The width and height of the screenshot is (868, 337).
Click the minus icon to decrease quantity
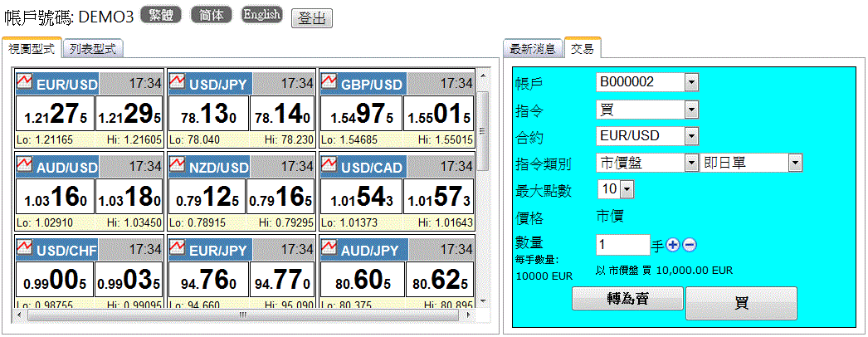pos(690,245)
